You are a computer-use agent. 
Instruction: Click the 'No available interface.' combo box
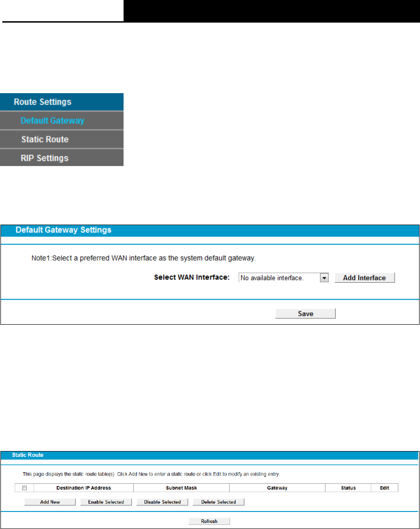284,278
